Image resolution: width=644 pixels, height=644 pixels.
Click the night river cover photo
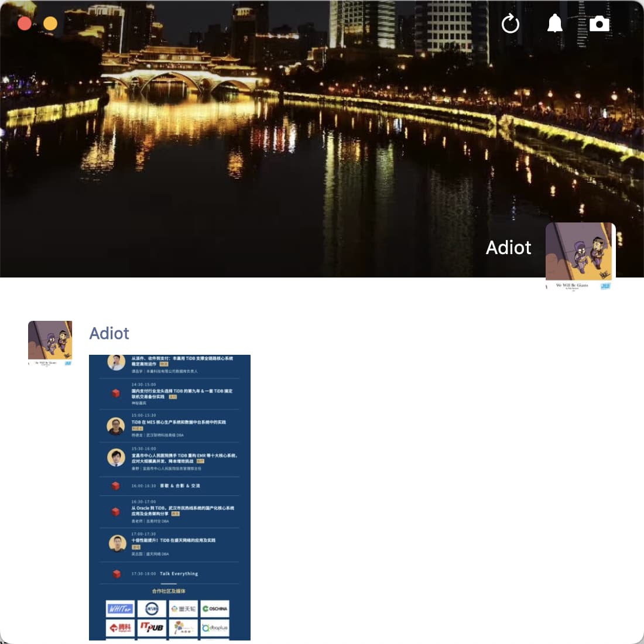click(263, 146)
